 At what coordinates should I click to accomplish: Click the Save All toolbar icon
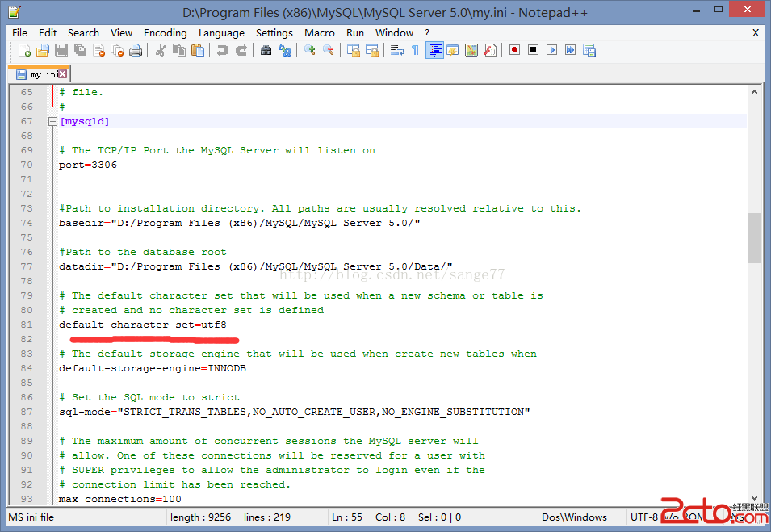tap(80, 50)
